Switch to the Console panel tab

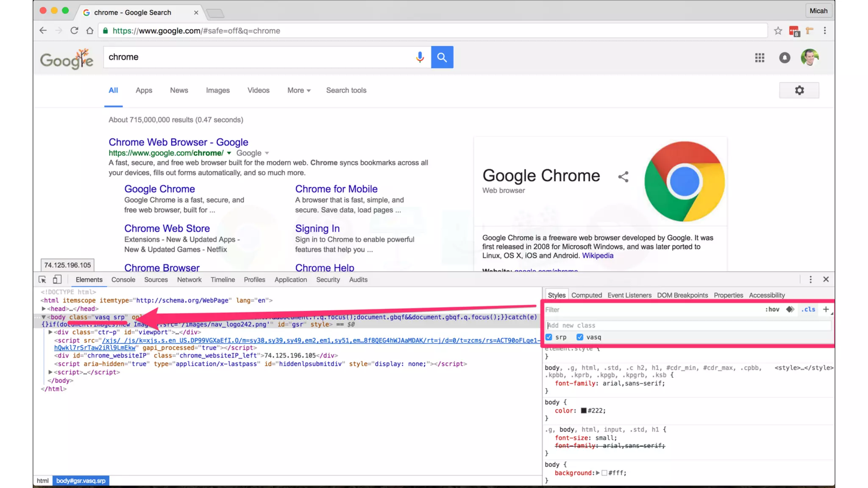(x=123, y=280)
